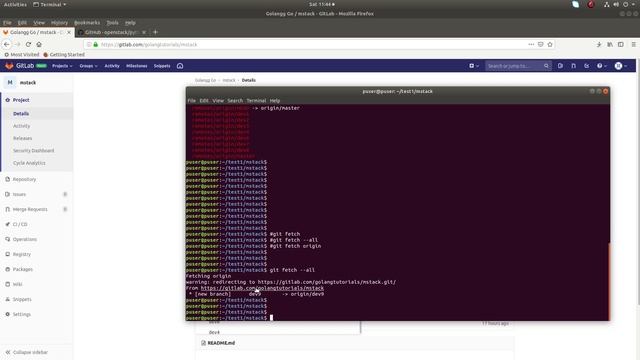Click the terminal window scrollbar
This screenshot has width=640, height=360.
point(609,281)
